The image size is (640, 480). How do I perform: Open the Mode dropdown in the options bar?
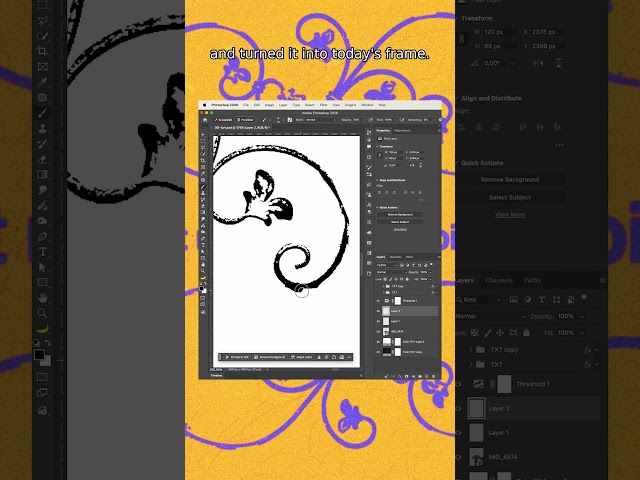pyautogui.click(x=321, y=120)
